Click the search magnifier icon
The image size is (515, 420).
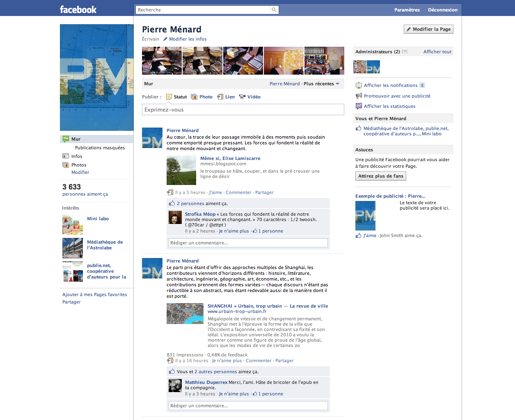[x=274, y=10]
